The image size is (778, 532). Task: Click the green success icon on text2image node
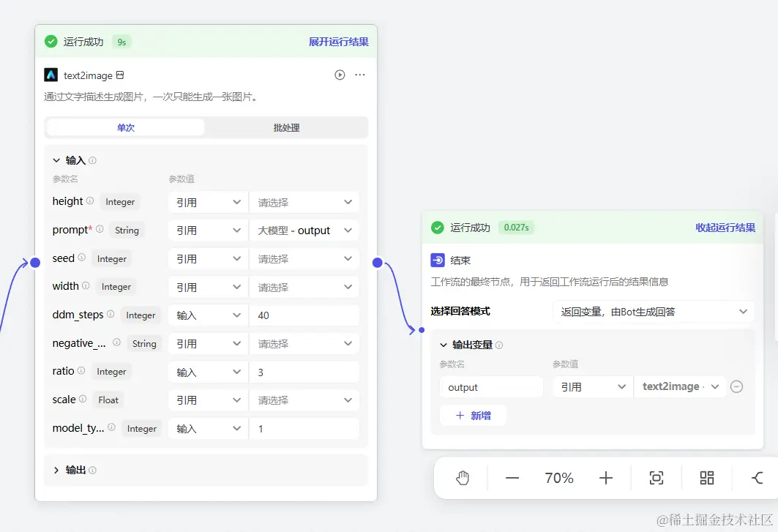(51, 41)
